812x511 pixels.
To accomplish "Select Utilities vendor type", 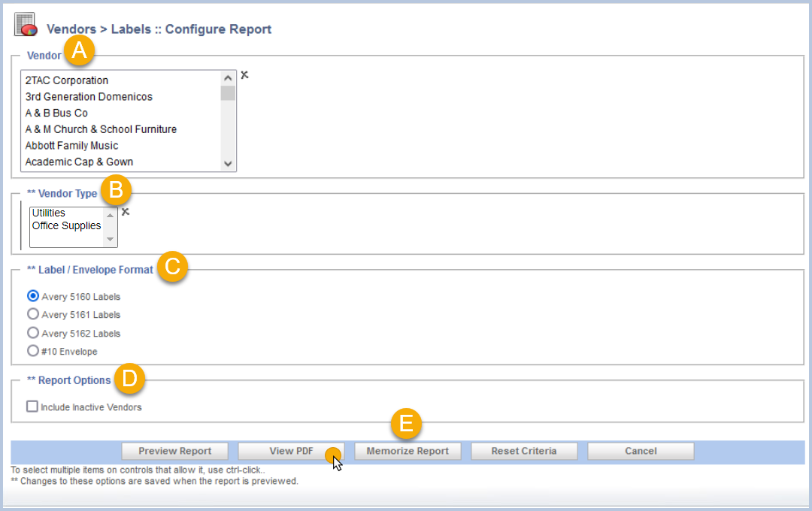I will tap(49, 213).
